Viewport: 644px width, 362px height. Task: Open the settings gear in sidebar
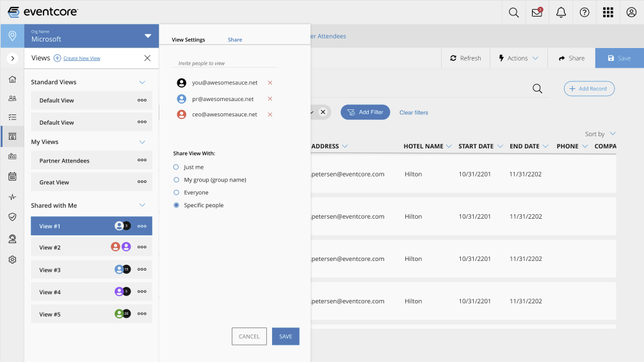point(12,260)
